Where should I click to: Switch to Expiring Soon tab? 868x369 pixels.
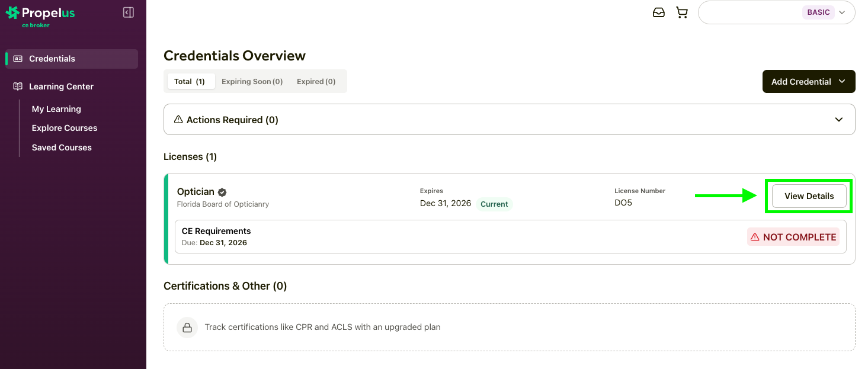(252, 82)
